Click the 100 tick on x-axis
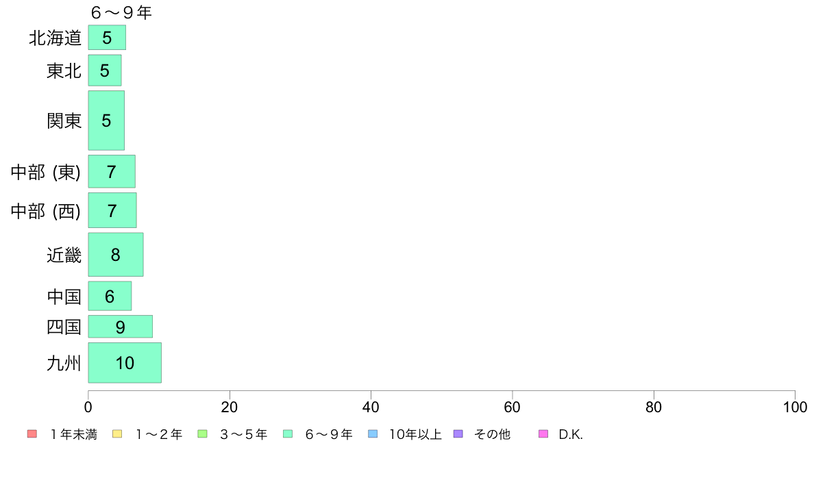Screen dimensions: 814x504 (x=795, y=407)
